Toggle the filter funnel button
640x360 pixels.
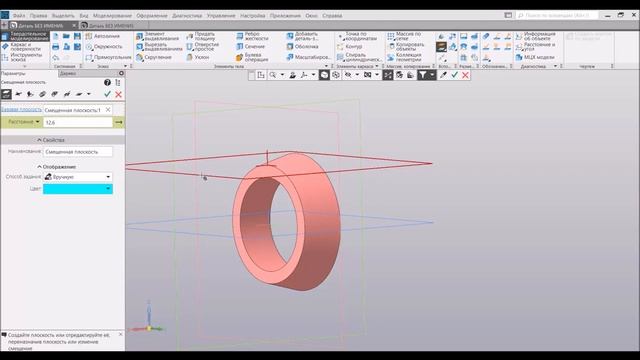[423, 75]
